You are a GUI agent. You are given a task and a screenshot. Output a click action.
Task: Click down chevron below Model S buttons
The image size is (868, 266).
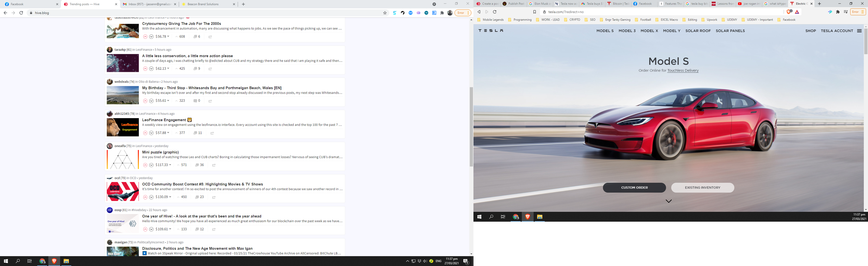[x=669, y=201]
